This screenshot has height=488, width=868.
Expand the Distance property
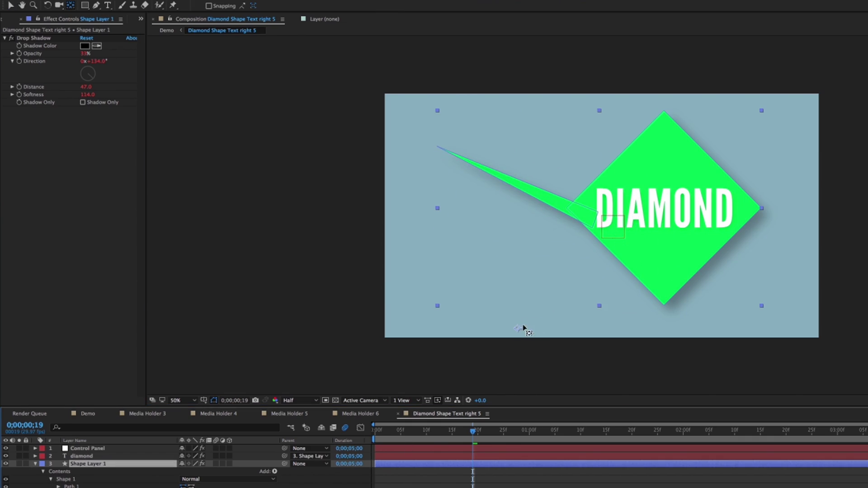click(x=12, y=87)
